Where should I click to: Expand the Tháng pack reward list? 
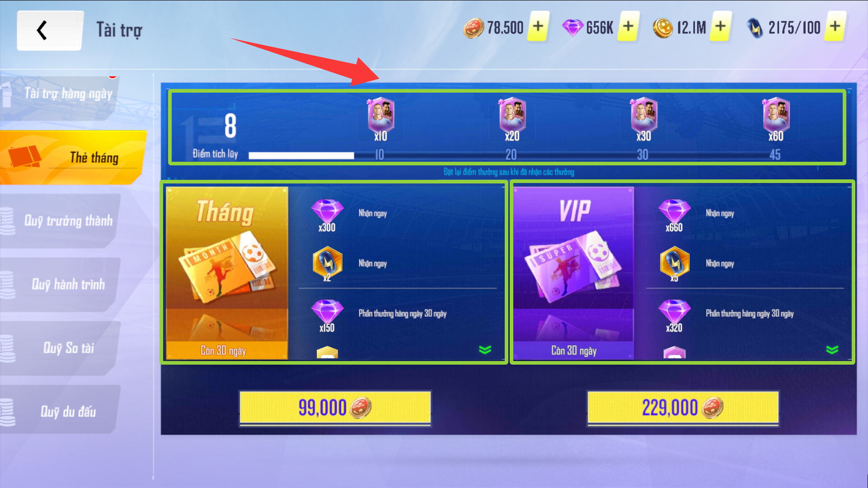tap(485, 350)
